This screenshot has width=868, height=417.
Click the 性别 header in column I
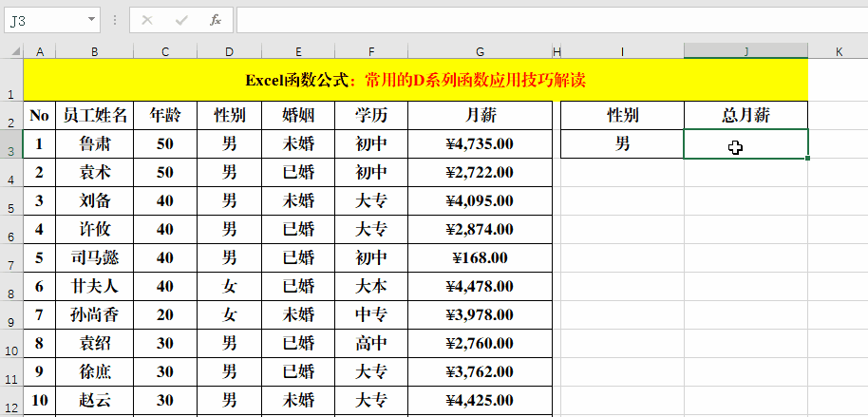(622, 115)
